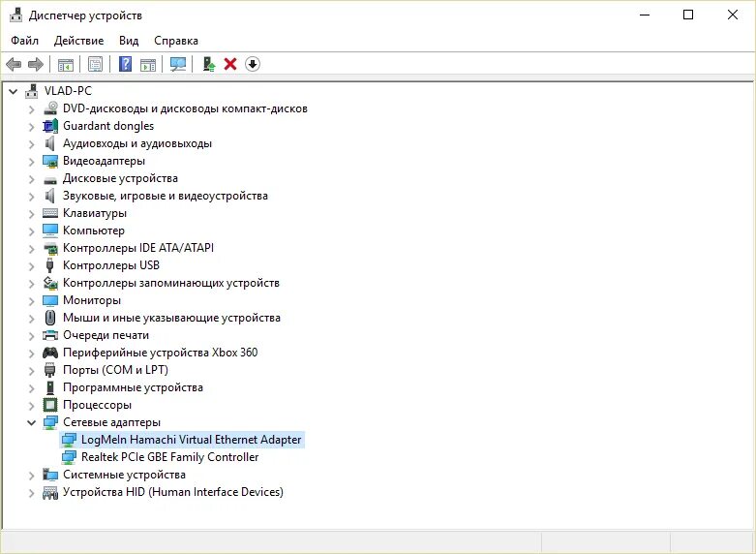Viewport: 756px width, 554px height.
Task: Click the Back arrow toolbar icon
Action: tap(14, 64)
